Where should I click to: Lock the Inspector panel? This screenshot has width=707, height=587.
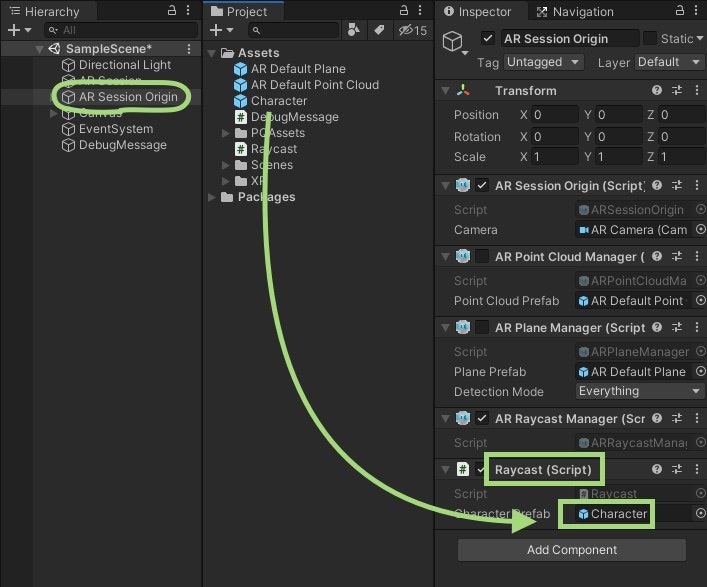(x=679, y=10)
